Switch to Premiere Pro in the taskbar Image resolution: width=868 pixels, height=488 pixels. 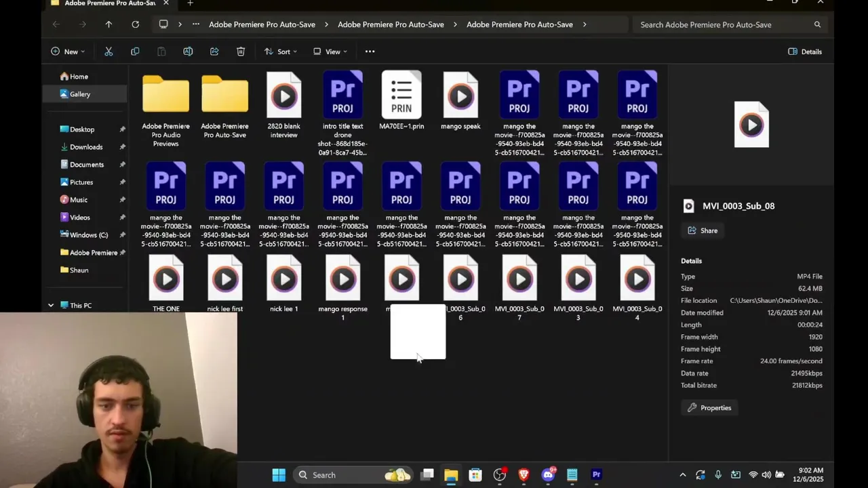[597, 475]
